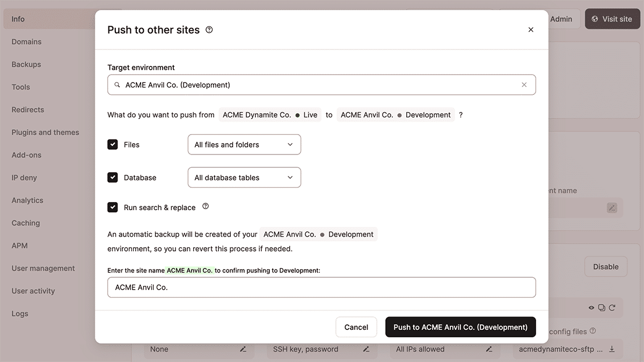Expand the All database tables selector
The image size is (644, 362).
coord(244,177)
